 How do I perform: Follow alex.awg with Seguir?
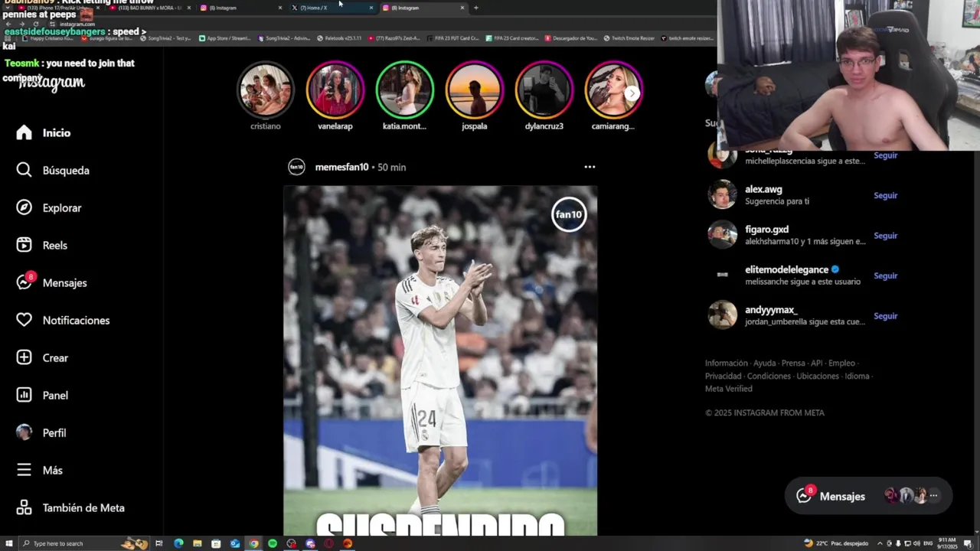click(x=885, y=195)
